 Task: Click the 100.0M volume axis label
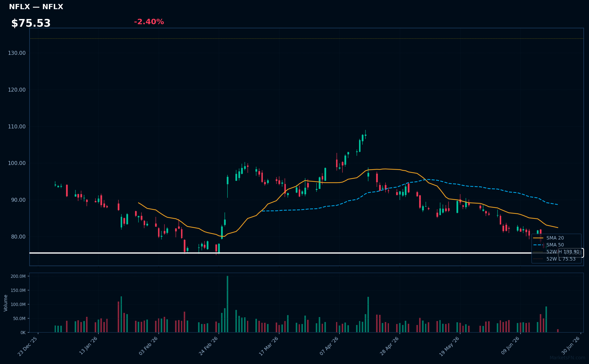click(18, 304)
